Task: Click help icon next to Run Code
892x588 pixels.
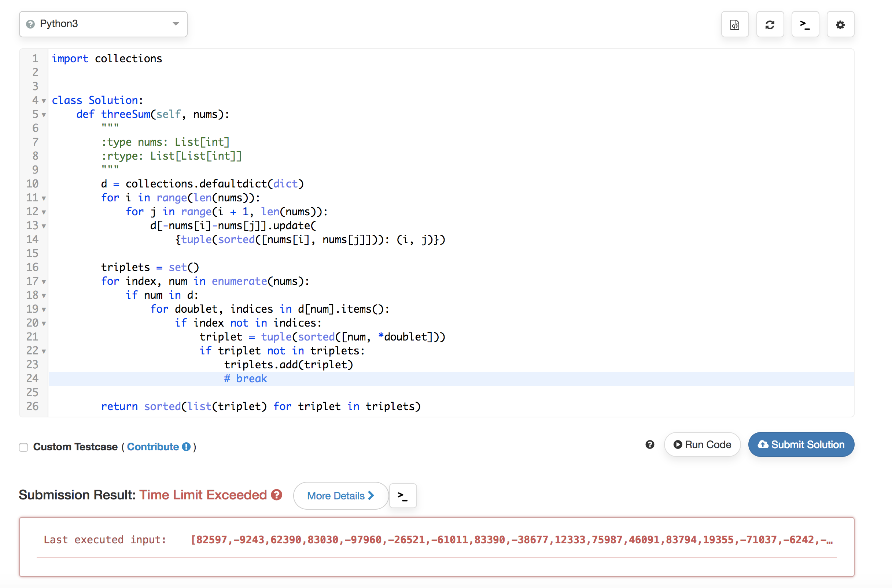Action: click(x=650, y=444)
